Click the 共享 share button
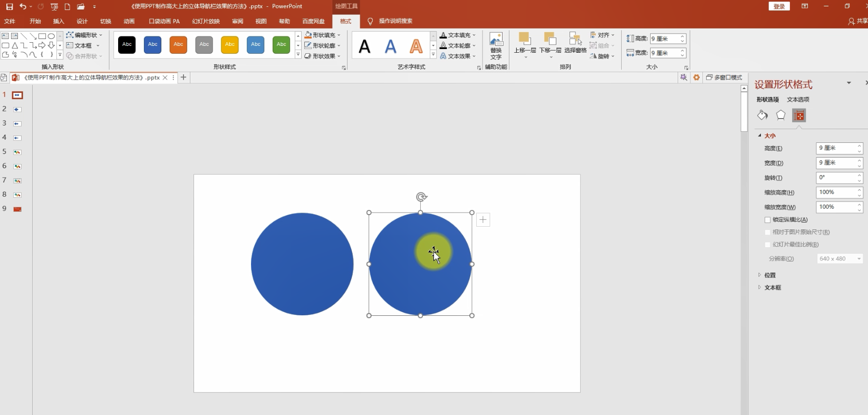 coord(857,21)
